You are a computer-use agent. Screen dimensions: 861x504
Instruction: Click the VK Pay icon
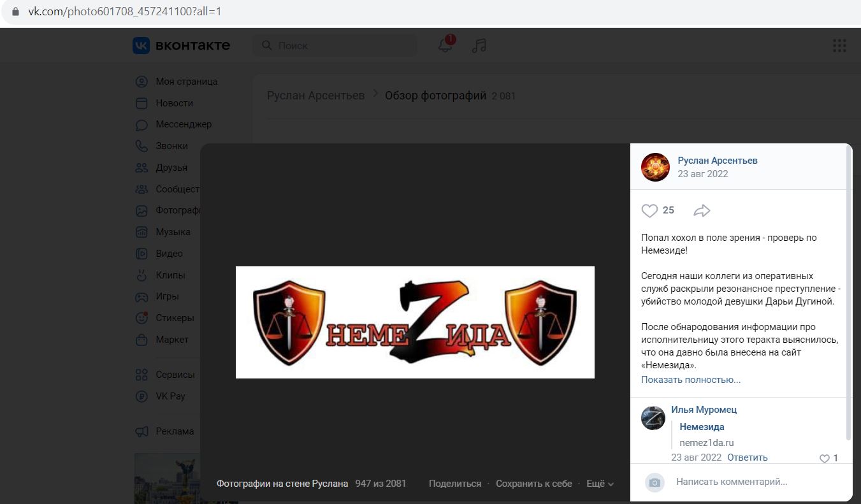(x=141, y=396)
